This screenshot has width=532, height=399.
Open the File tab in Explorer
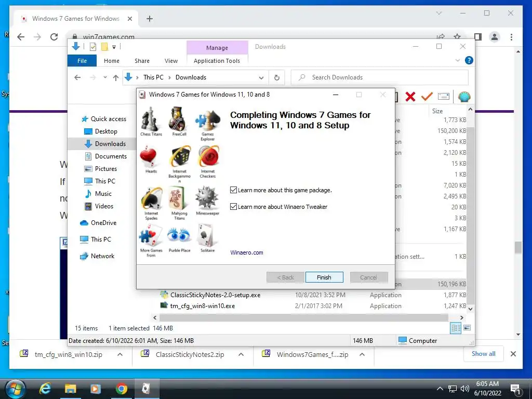click(x=82, y=61)
